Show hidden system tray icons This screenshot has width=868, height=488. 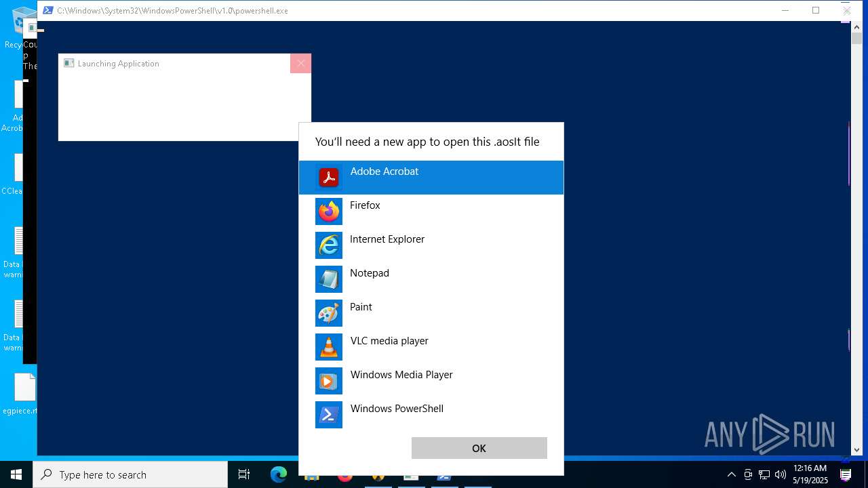[x=731, y=474]
